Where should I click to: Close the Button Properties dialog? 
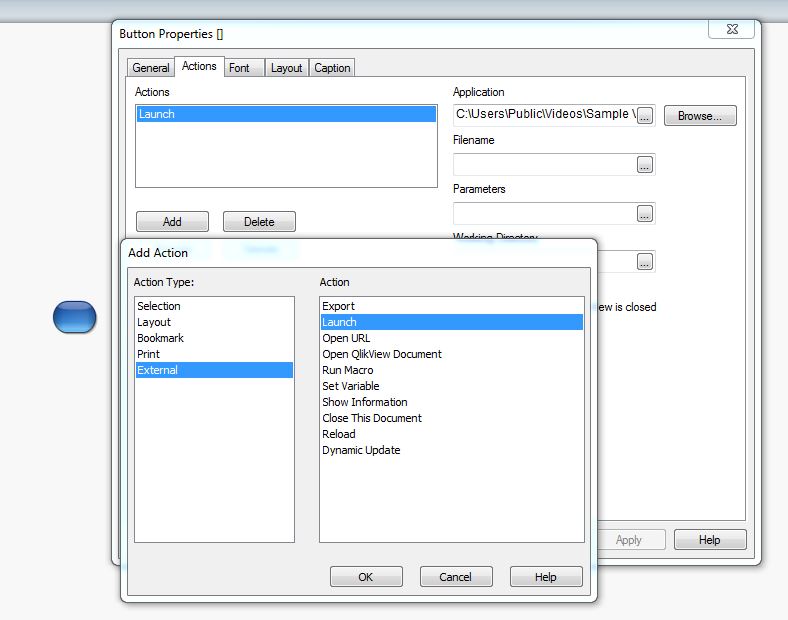pos(732,29)
